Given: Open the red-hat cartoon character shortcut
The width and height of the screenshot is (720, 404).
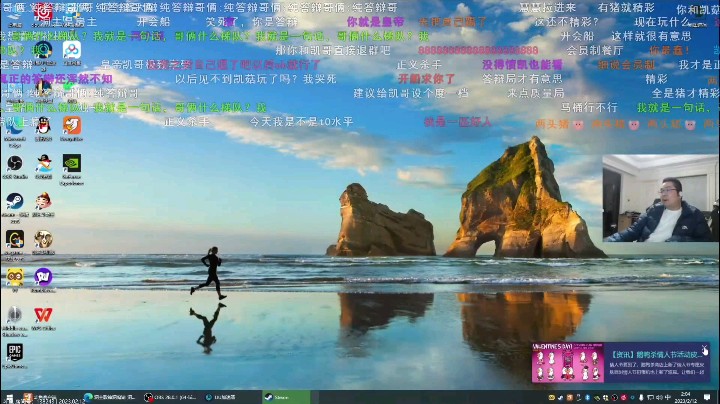Looking at the screenshot, I should 44,204.
